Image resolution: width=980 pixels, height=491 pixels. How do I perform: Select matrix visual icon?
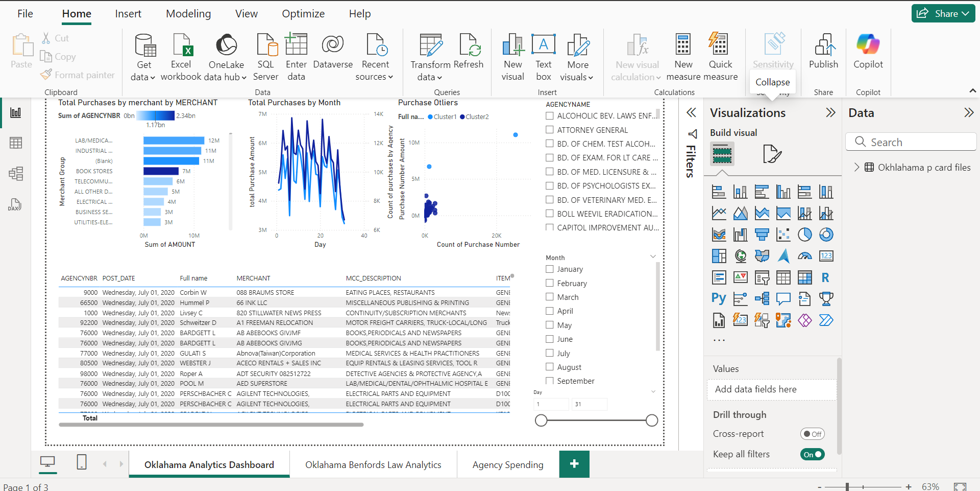pyautogui.click(x=804, y=277)
